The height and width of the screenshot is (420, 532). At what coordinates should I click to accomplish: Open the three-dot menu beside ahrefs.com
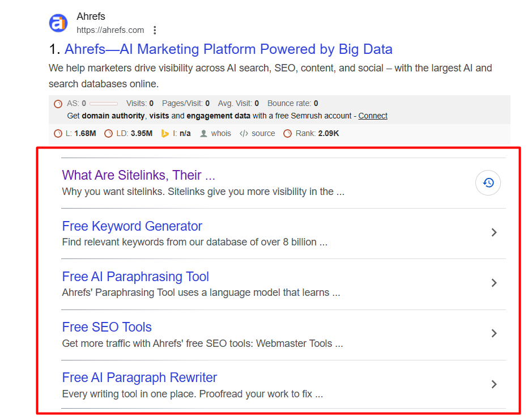point(155,30)
